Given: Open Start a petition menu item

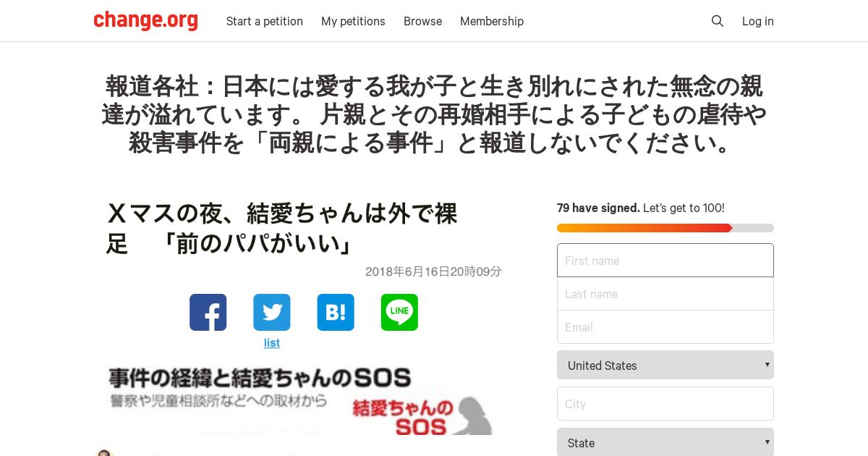Looking at the screenshot, I should 265,21.
